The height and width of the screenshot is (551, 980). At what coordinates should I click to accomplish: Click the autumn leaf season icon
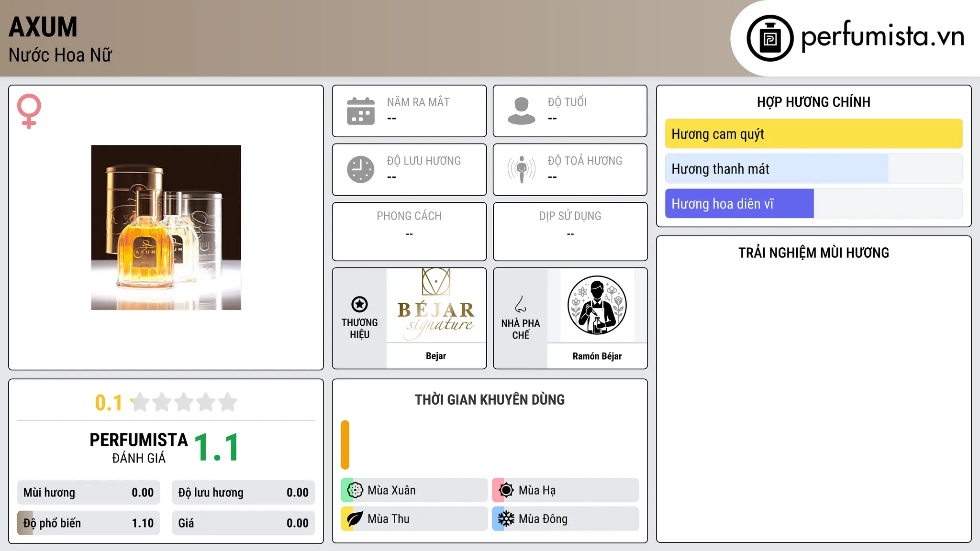click(355, 519)
